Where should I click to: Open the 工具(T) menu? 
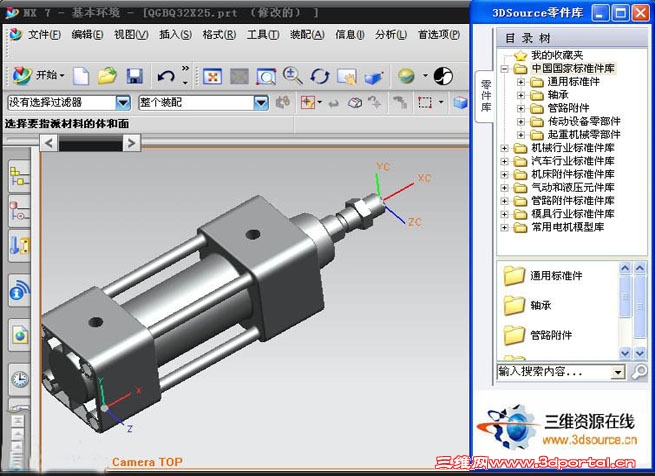(x=263, y=35)
